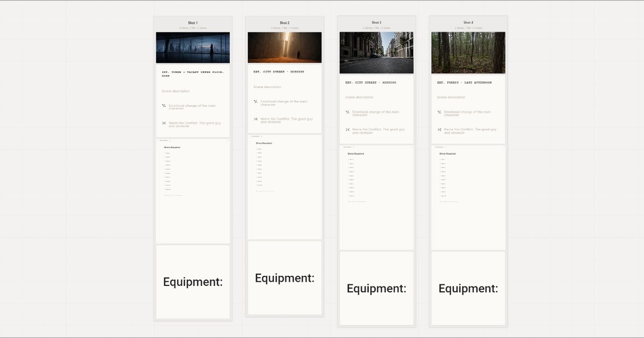Click 'Emotional change of the main character' in Shot 2
644x338 pixels.
click(284, 103)
